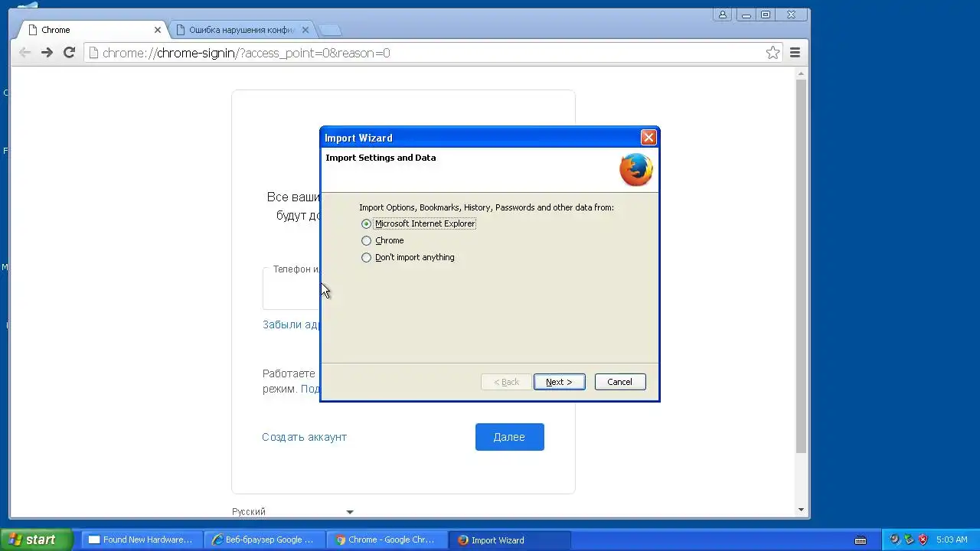Image resolution: width=980 pixels, height=551 pixels.
Task: Click the 5:03 AM system clock
Action: [952, 540]
